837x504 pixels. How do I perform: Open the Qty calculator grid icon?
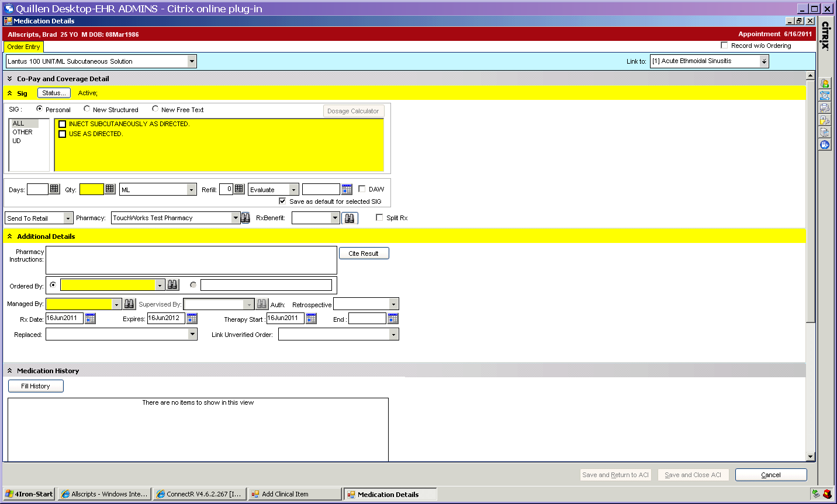[110, 189]
